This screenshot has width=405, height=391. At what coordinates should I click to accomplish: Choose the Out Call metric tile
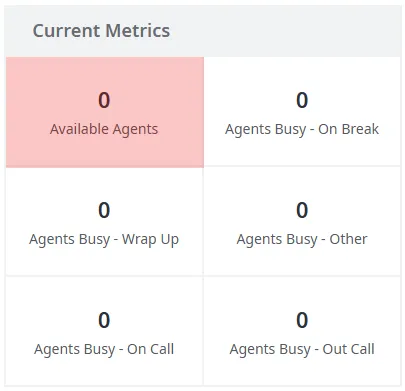point(302,331)
